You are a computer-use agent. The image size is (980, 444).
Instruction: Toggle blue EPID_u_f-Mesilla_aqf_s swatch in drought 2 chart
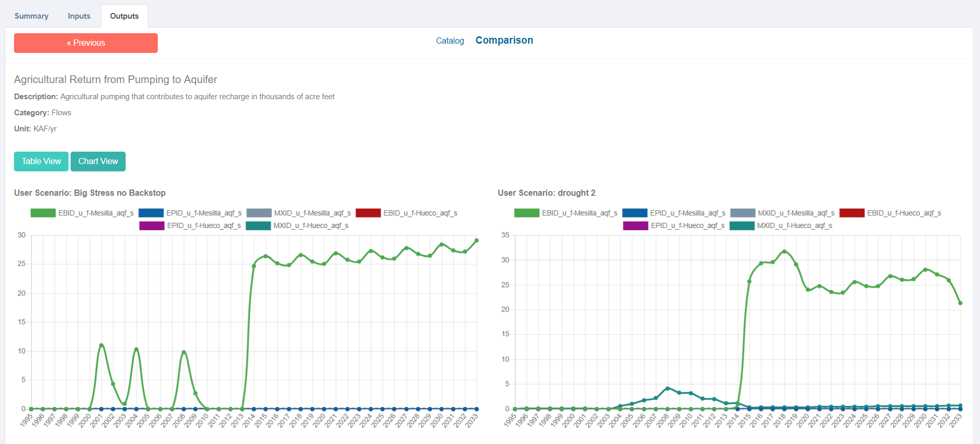click(x=635, y=213)
